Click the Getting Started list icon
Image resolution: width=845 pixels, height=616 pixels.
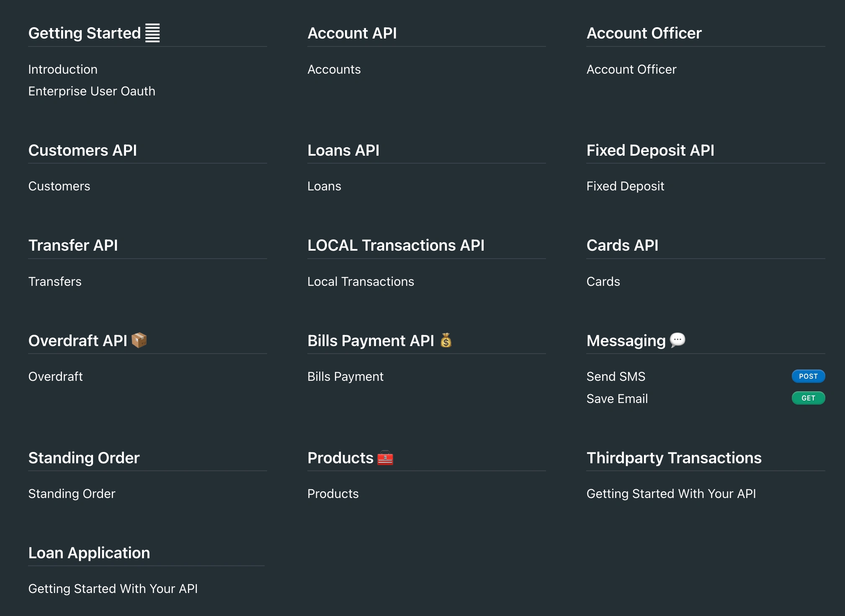click(x=152, y=33)
